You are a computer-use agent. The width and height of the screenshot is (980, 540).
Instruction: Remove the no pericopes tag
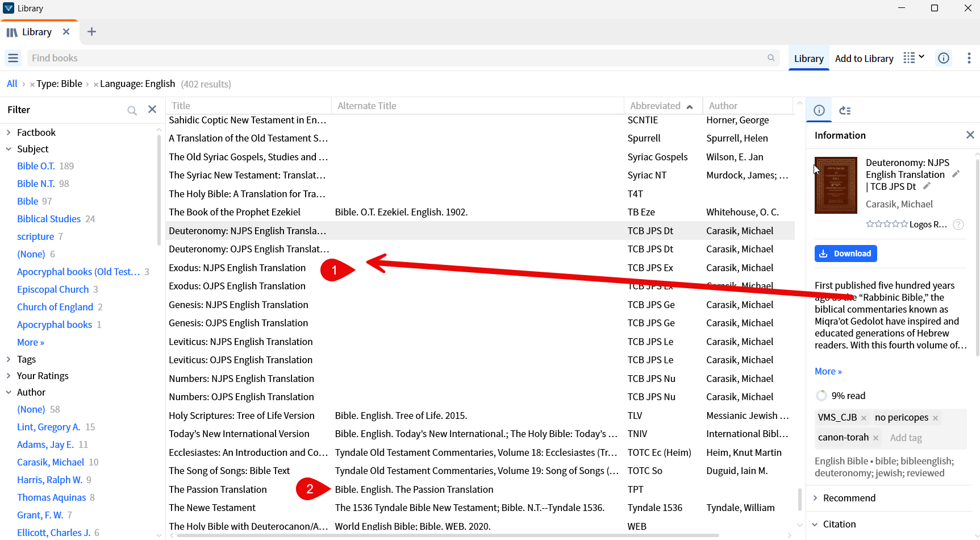935,418
